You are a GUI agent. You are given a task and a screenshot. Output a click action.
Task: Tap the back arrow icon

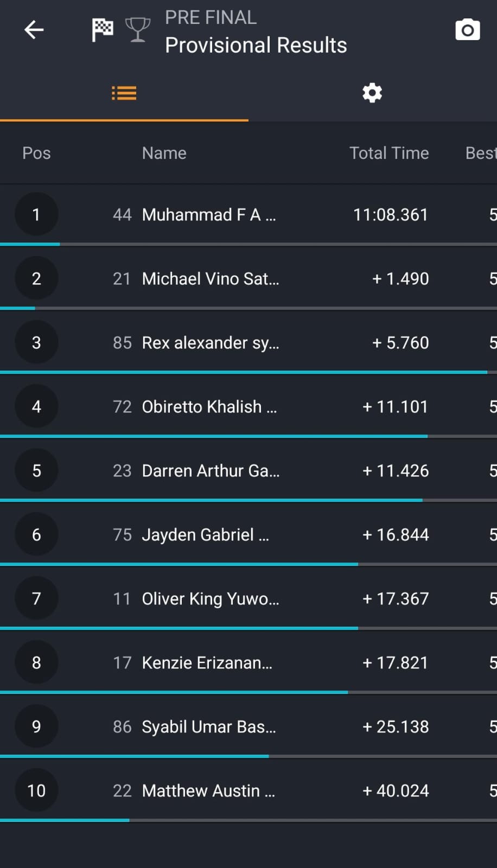[x=34, y=30]
